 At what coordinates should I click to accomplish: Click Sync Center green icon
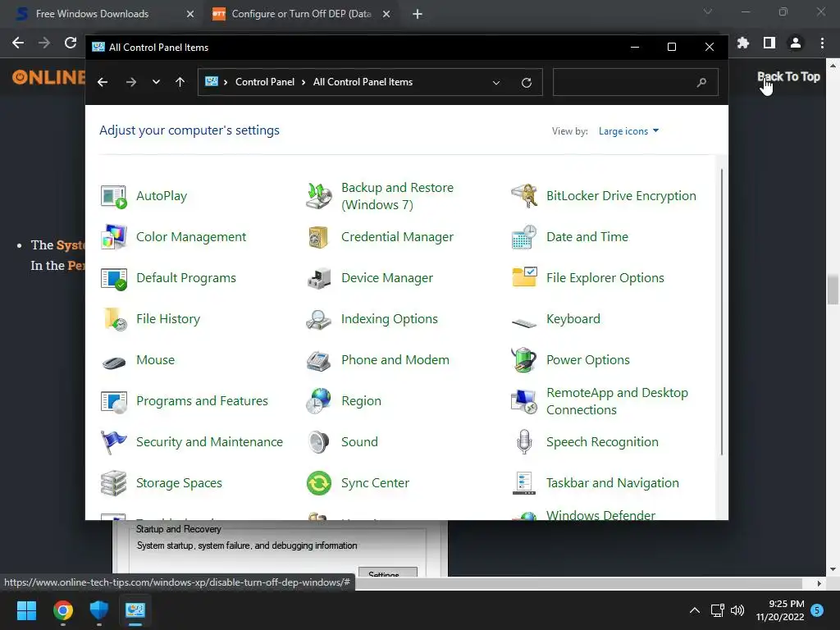coord(319,484)
